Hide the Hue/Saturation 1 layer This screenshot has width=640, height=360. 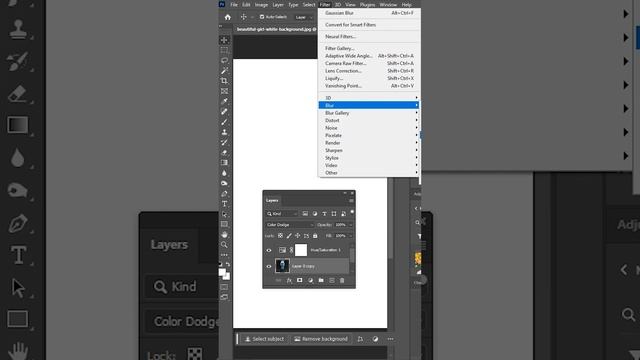(269, 250)
